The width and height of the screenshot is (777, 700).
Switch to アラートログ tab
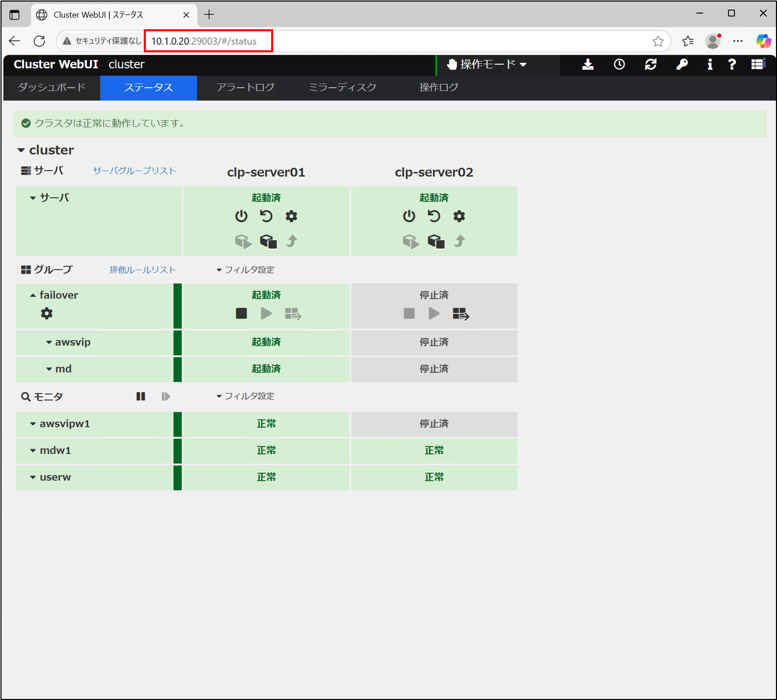(245, 87)
